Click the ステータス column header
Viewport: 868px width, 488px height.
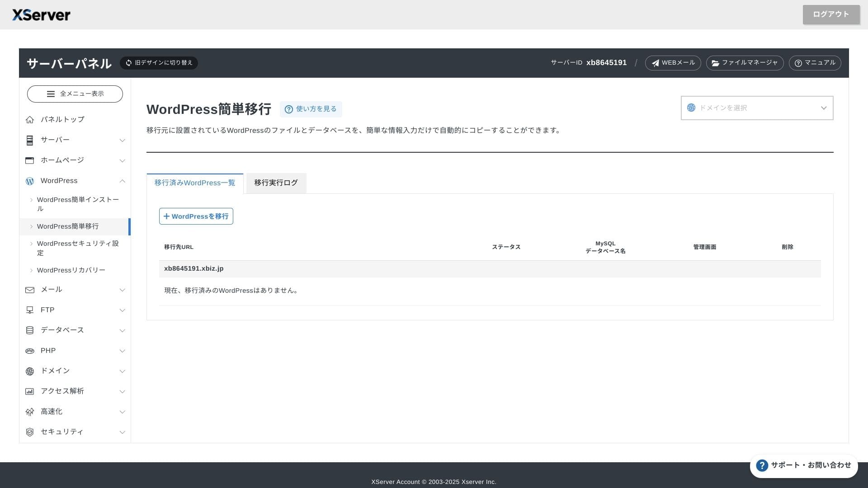506,247
